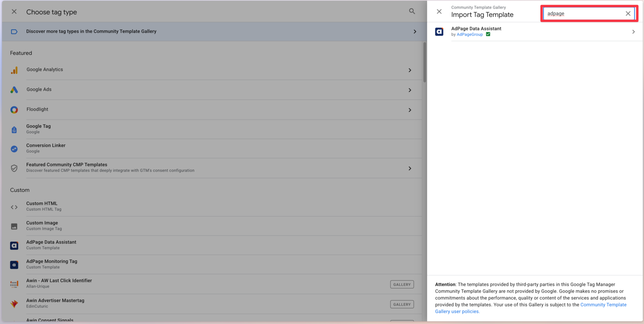Expand the Google Ads chevron
The image size is (644, 324).
coord(410,90)
